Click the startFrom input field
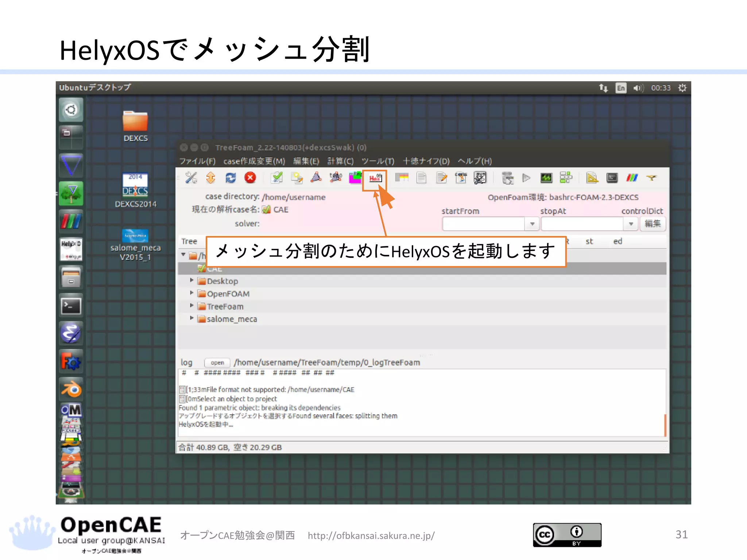This screenshot has height=560, width=747. point(484,224)
